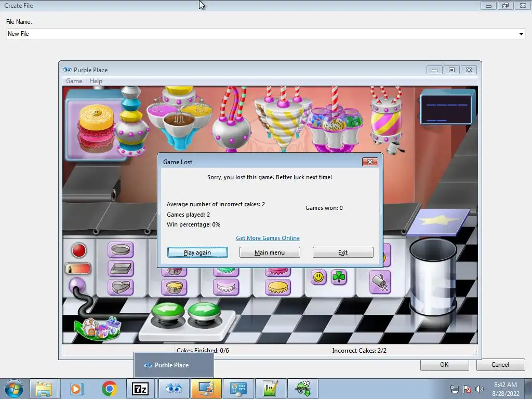Switch to Purble Place taskbar icon
Image resolution: width=532 pixels, height=399 pixels.
click(174, 389)
